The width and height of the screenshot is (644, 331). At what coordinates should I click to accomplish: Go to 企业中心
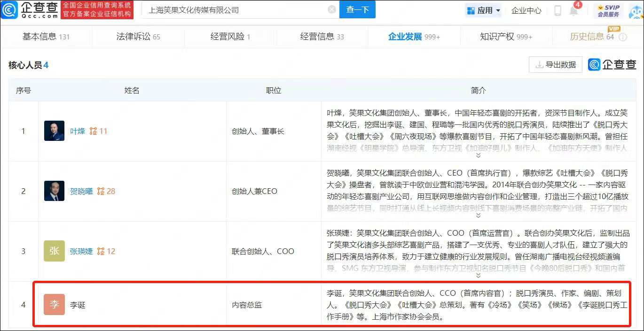pos(526,10)
